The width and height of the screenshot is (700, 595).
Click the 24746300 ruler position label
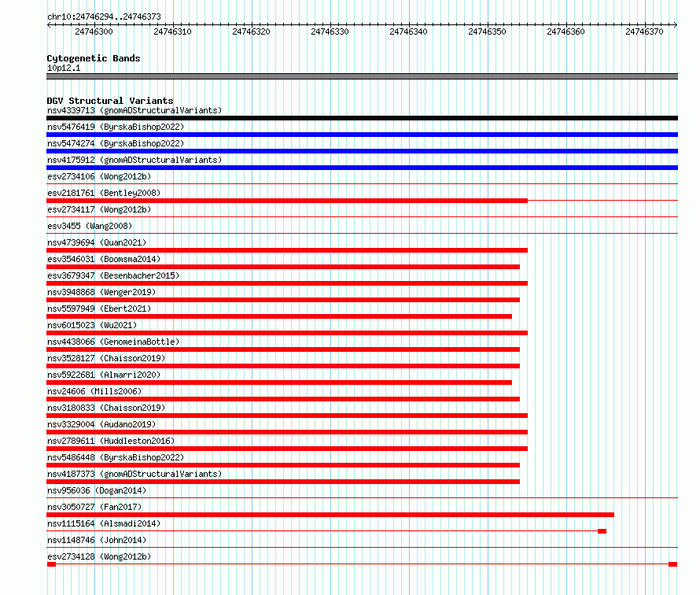click(94, 31)
